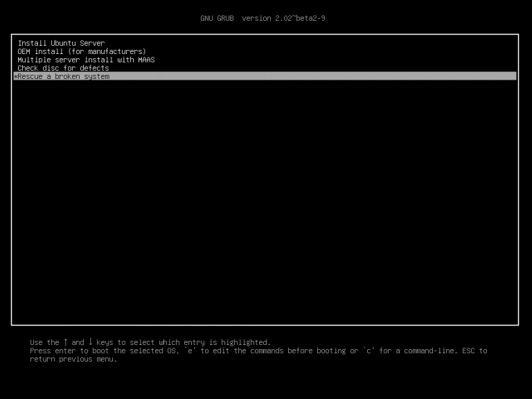
Task: Click the 'return previous menu.' text
Action: pos(73,359)
